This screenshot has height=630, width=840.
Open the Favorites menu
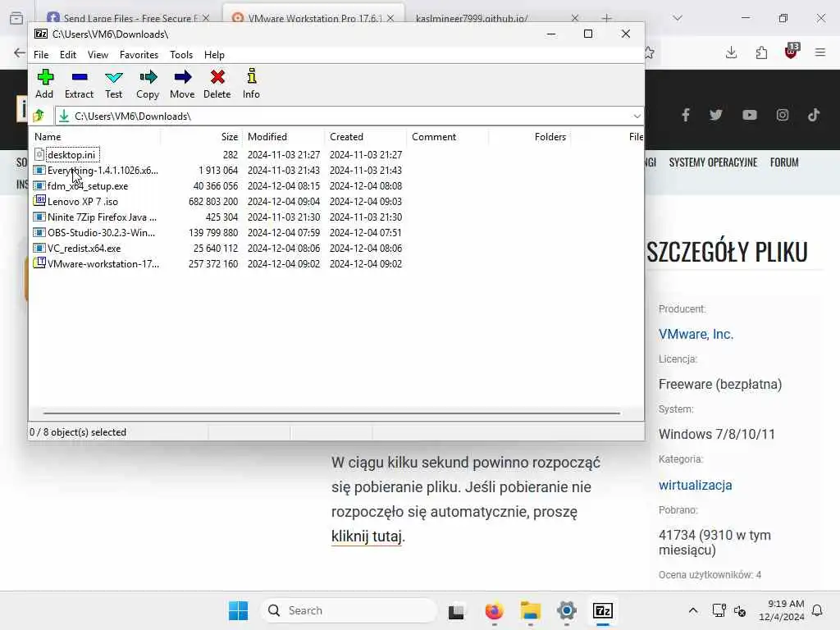click(x=139, y=55)
